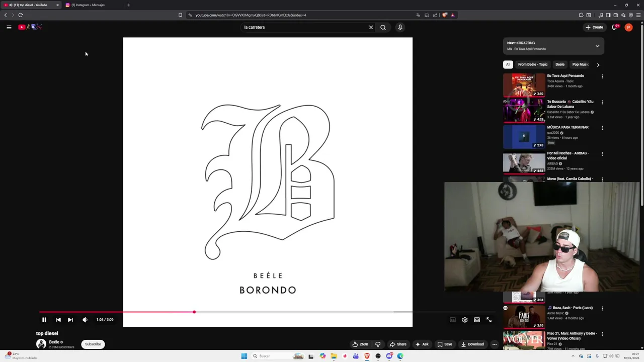644x362 pixels.
Task: Go back to previous page
Action: click(x=6, y=15)
